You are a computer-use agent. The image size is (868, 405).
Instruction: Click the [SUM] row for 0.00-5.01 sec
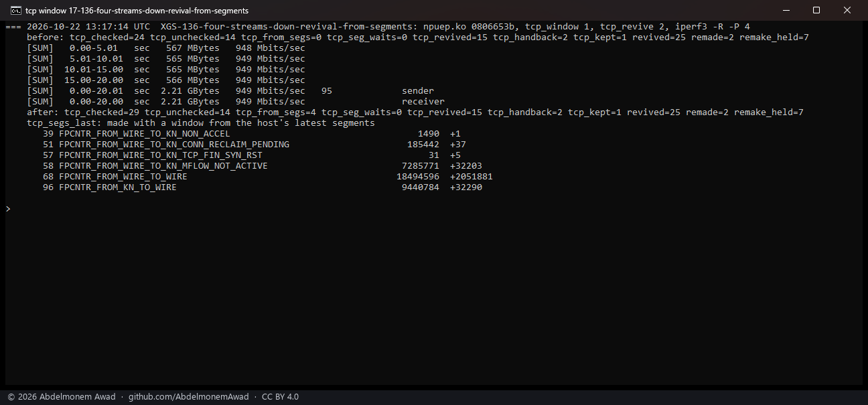click(166, 48)
